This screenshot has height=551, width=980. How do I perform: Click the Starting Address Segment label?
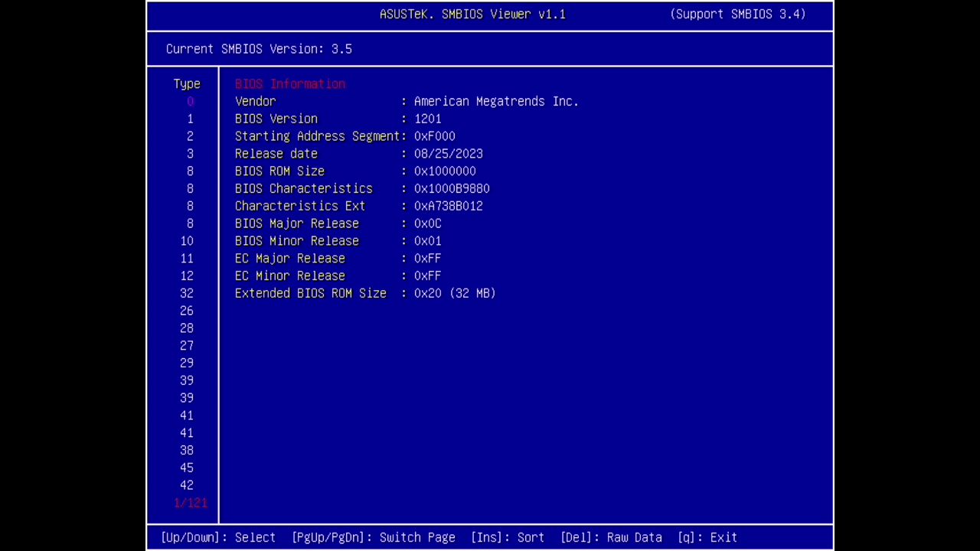pyautogui.click(x=317, y=136)
